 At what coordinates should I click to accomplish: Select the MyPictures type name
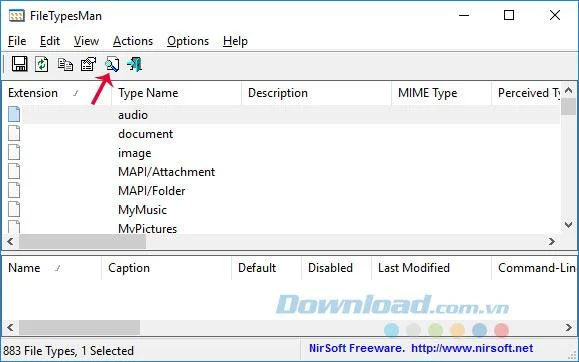pos(148,228)
